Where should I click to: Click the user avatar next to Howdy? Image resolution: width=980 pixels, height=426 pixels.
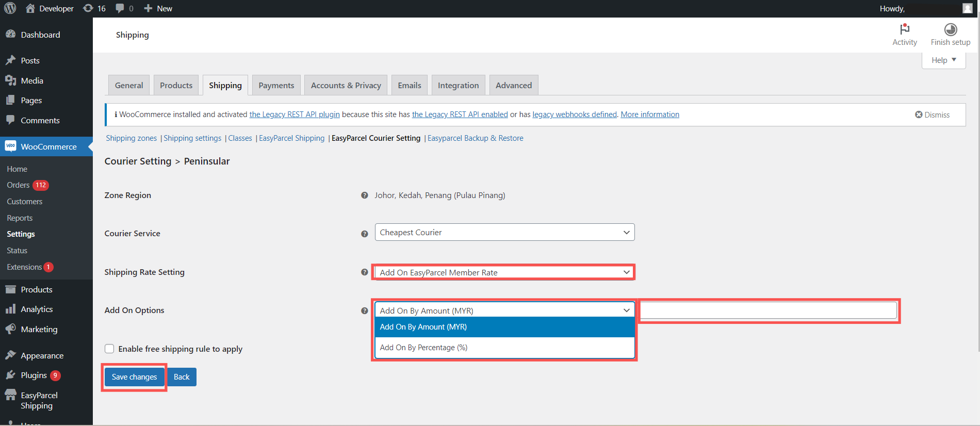[x=967, y=8]
